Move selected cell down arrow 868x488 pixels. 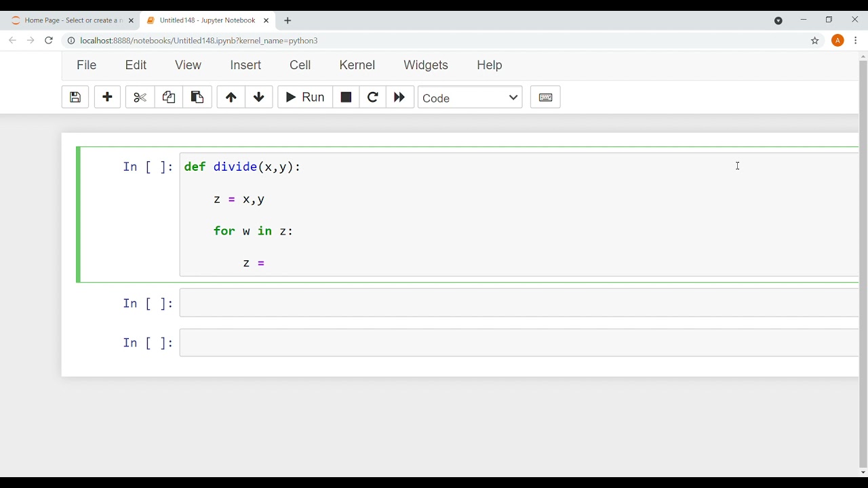point(259,98)
